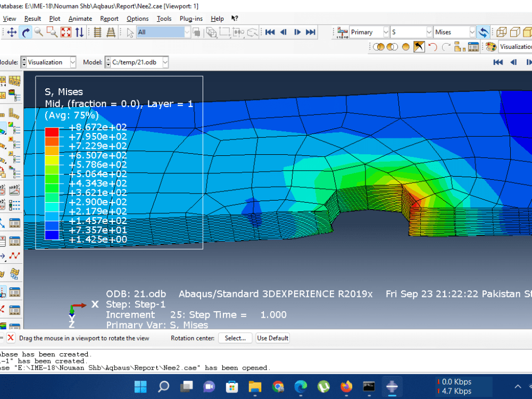Show hidden system tray icons chevron

[518, 386]
